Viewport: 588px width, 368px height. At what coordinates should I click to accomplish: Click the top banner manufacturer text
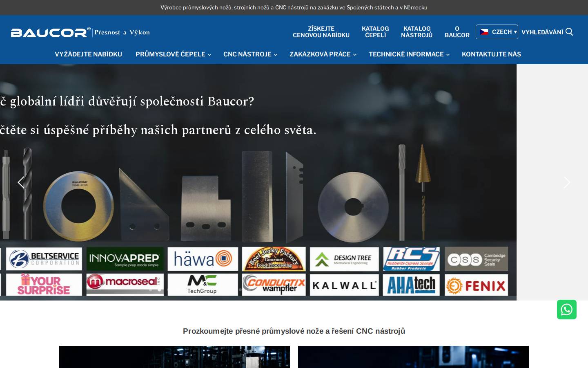click(294, 7)
